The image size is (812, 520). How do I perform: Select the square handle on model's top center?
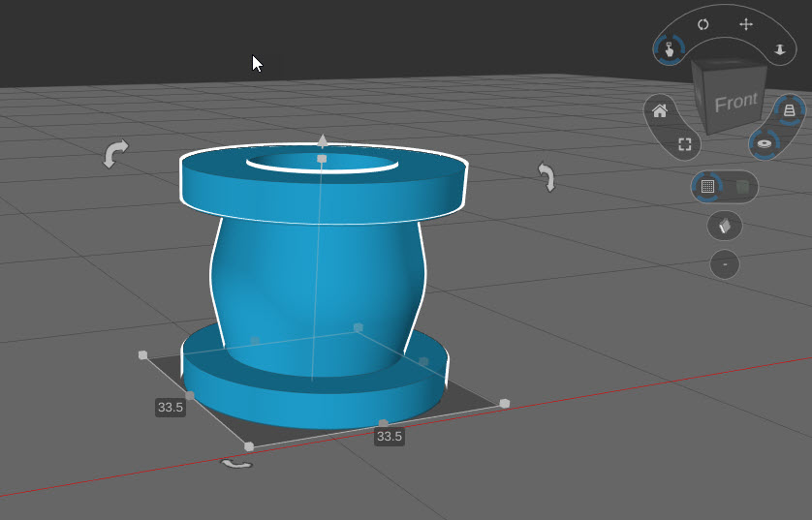tap(322, 159)
